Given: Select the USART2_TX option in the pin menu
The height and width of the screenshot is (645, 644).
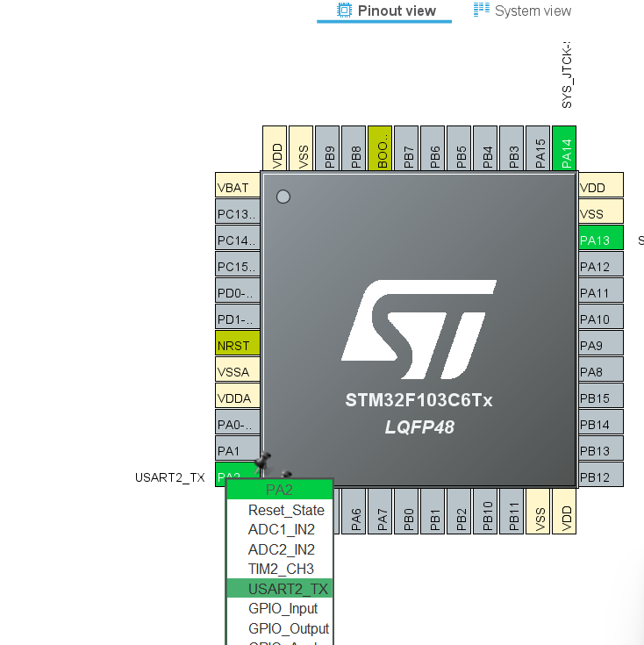Looking at the screenshot, I should [x=280, y=589].
